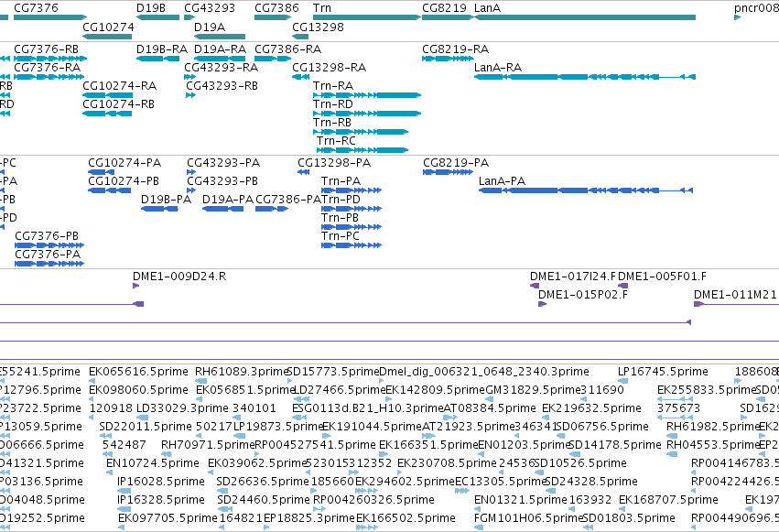
Task: Select the 'Trn-RA' transcript label
Action: 333,86
